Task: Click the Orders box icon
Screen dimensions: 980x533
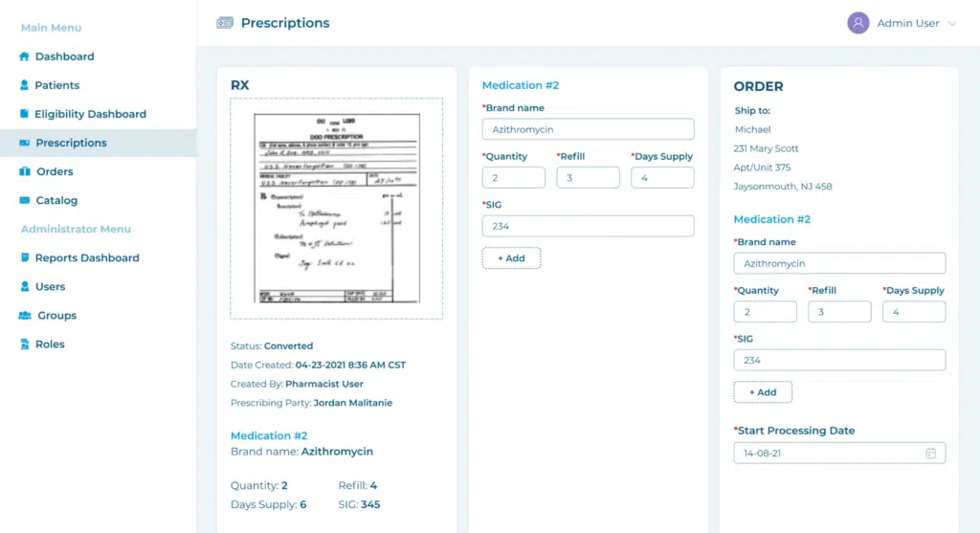Action: (x=24, y=171)
